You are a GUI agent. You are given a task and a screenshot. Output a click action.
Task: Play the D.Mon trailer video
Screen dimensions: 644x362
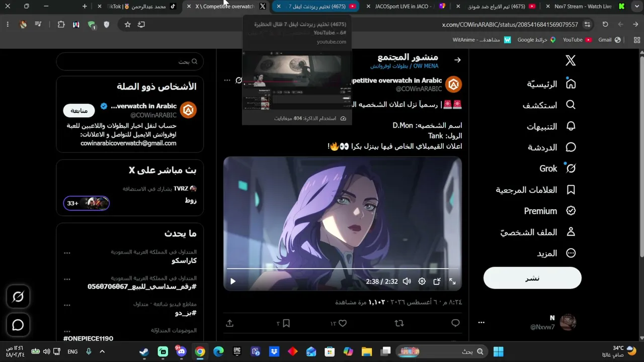232,282
